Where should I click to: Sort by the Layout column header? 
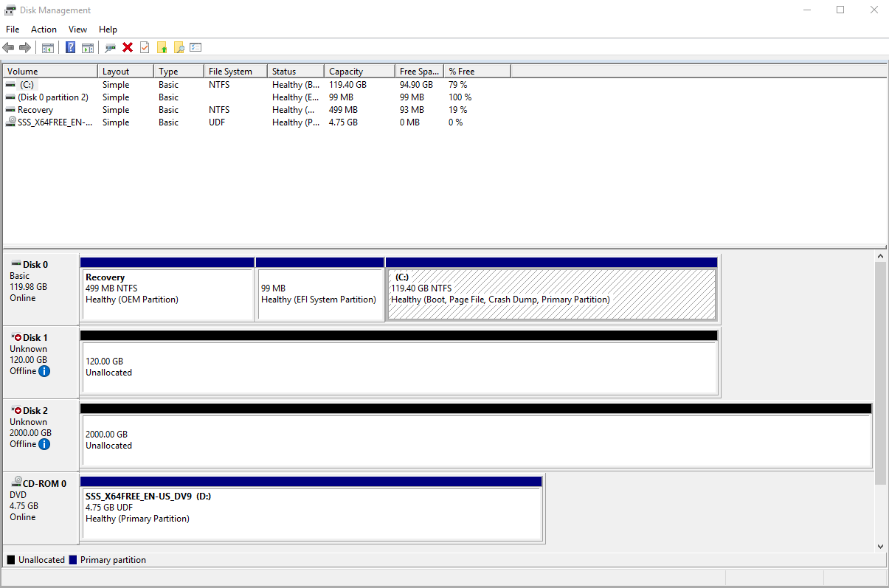[x=125, y=72]
